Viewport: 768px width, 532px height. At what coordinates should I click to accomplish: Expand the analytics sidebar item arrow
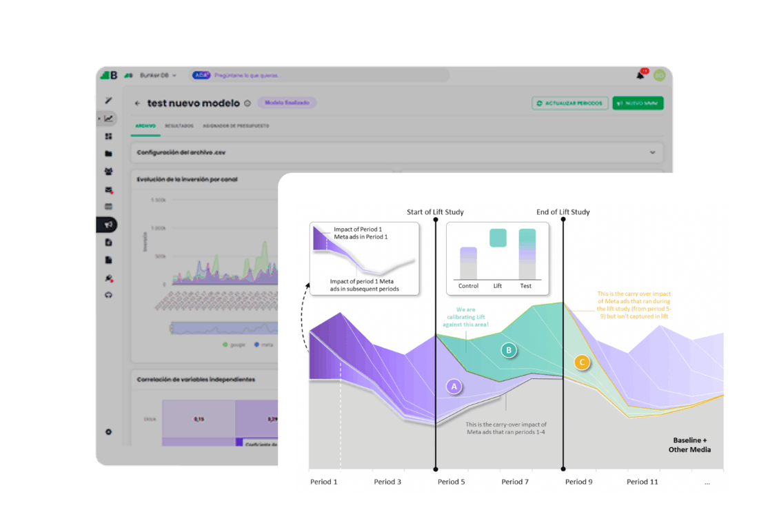click(99, 119)
